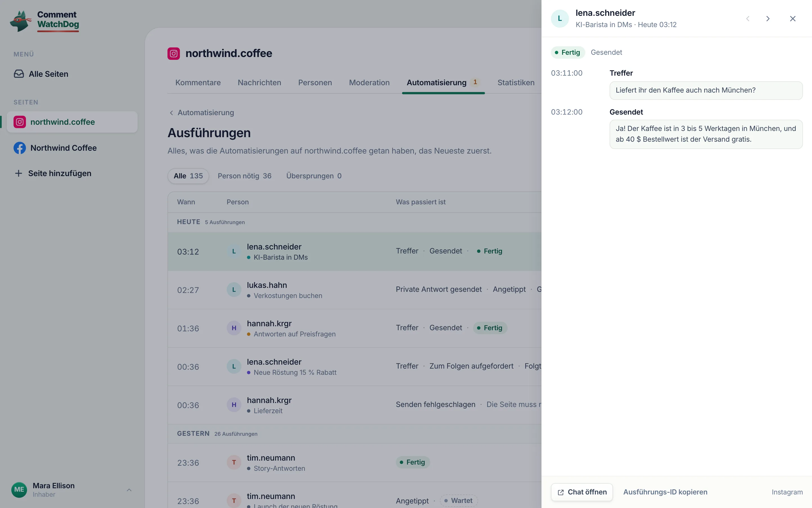Click Ausführungs-ID kopieren link
The width and height of the screenshot is (812, 508).
pyautogui.click(x=665, y=492)
